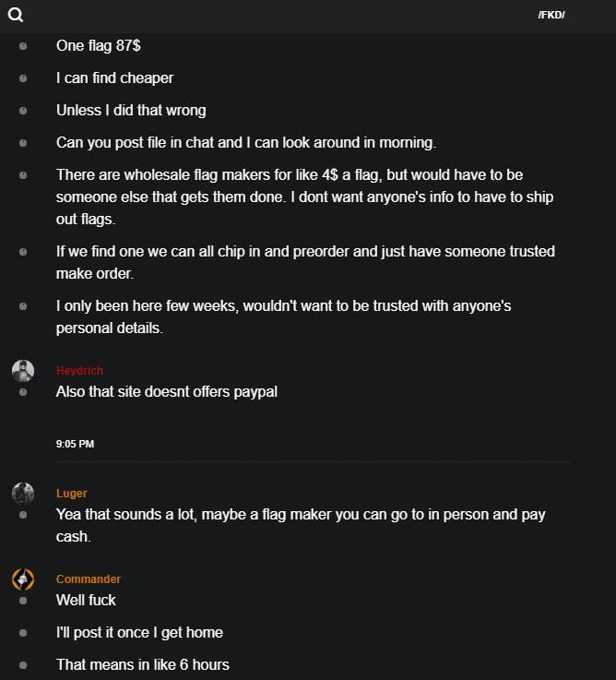The width and height of the screenshot is (616, 680).
Task: Open Luger's avatar picture
Action: [x=23, y=493]
